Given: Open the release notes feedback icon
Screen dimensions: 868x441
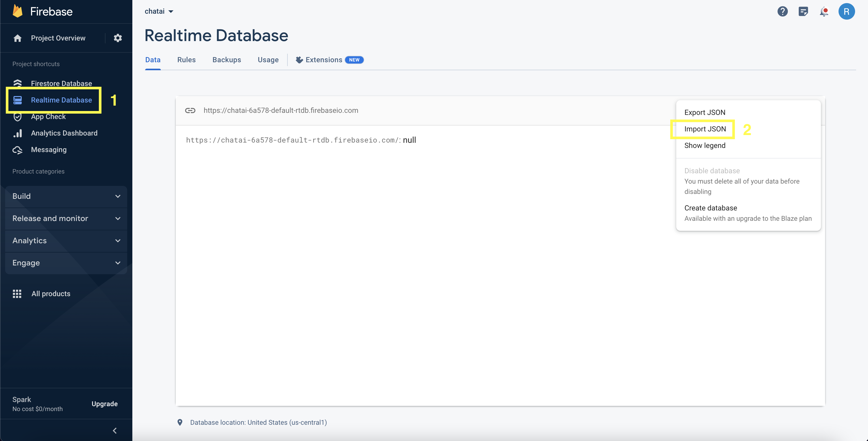Looking at the screenshot, I should [x=803, y=11].
